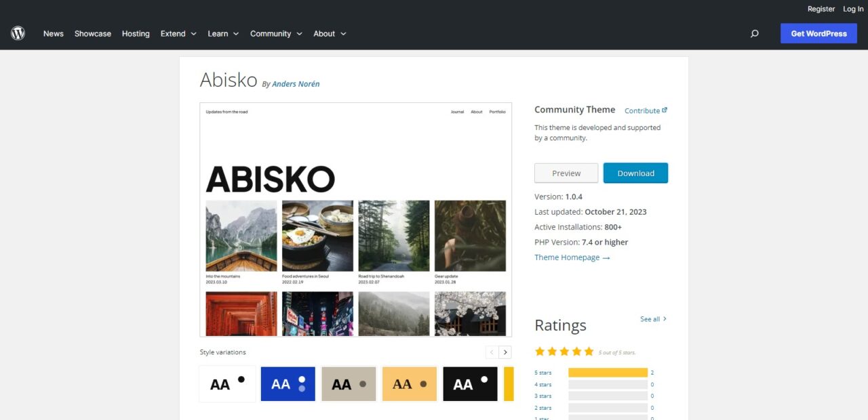The width and height of the screenshot is (868, 420).
Task: Click the Style variations label
Action: [223, 352]
